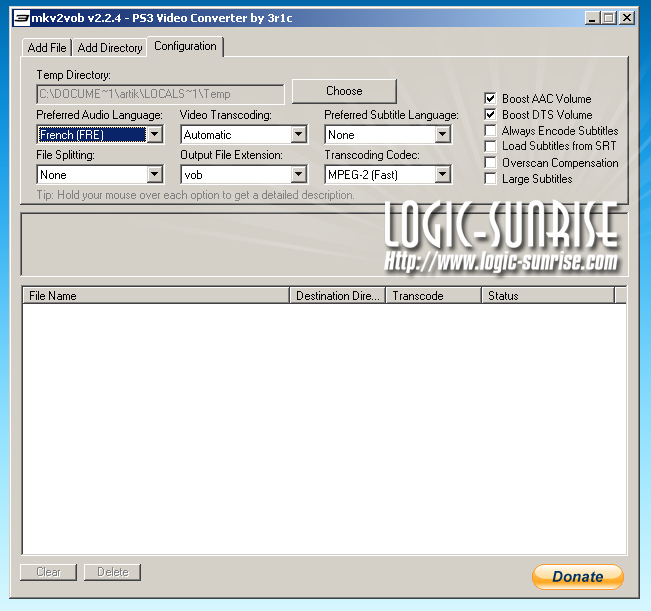This screenshot has width=651, height=611.
Task: Switch to the Add File tab
Action: (x=47, y=48)
